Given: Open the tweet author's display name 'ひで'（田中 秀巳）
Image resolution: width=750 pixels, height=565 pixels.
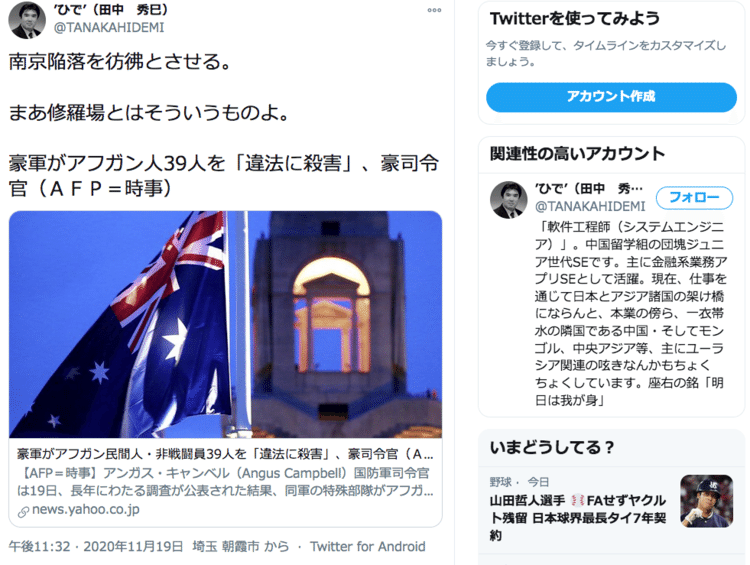Looking at the screenshot, I should coord(111,10).
